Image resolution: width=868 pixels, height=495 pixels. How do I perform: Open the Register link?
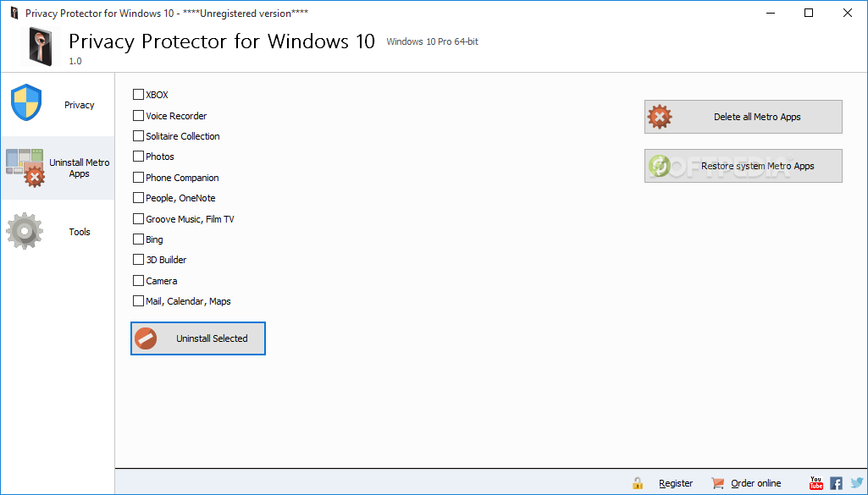676,483
